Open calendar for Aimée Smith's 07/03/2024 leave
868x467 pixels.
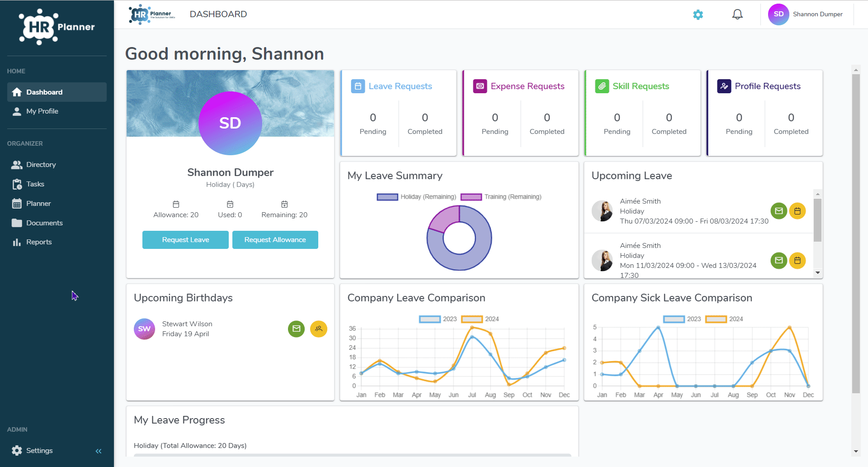click(797, 211)
